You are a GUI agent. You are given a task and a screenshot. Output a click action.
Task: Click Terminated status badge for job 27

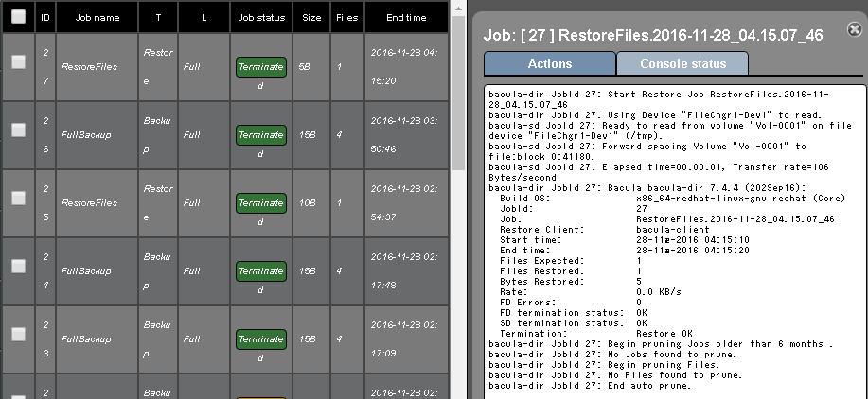point(260,67)
